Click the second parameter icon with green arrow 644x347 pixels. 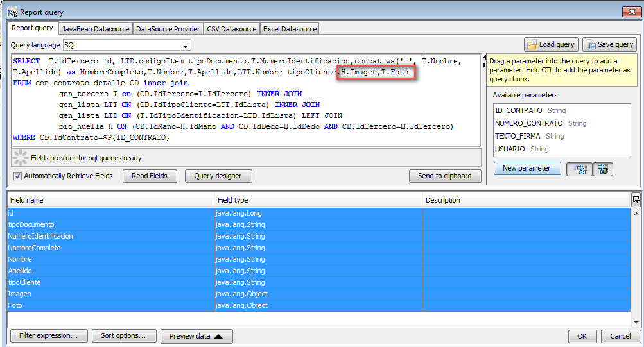603,169
